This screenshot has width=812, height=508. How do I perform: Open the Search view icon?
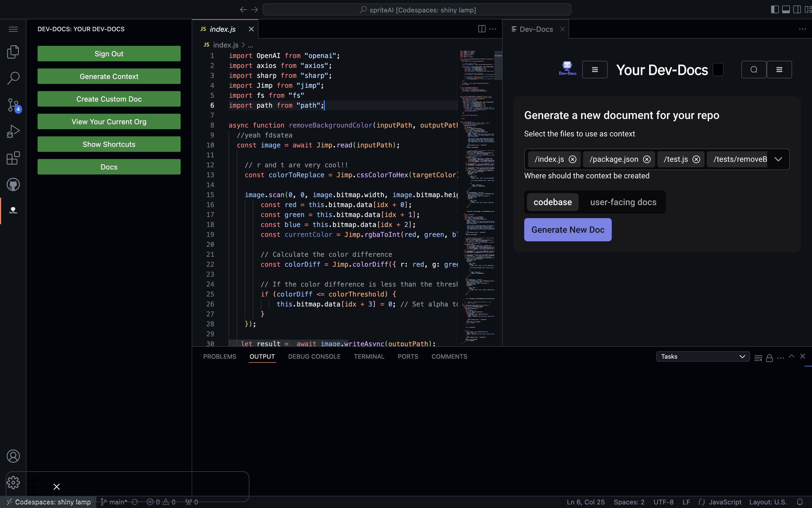click(x=13, y=78)
